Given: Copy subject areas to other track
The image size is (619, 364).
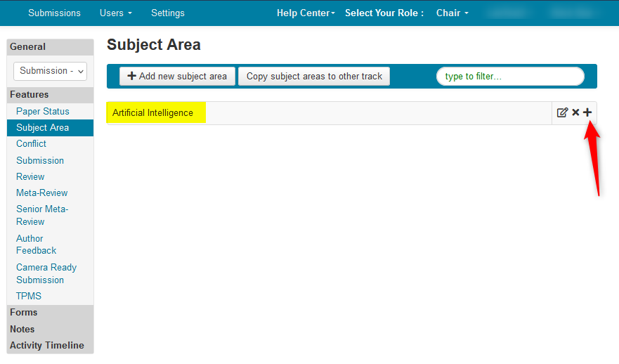Looking at the screenshot, I should [314, 76].
